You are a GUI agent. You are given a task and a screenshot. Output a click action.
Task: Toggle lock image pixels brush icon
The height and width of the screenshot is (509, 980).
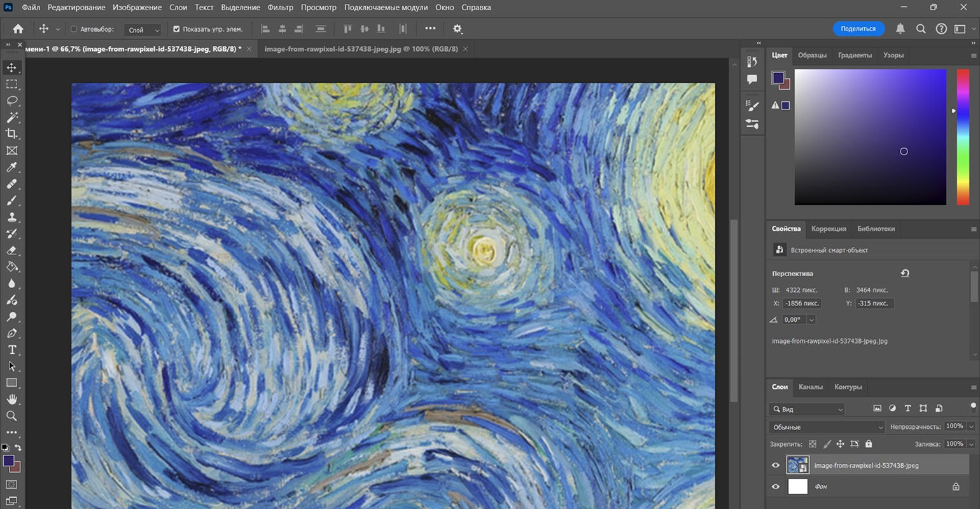(x=827, y=444)
